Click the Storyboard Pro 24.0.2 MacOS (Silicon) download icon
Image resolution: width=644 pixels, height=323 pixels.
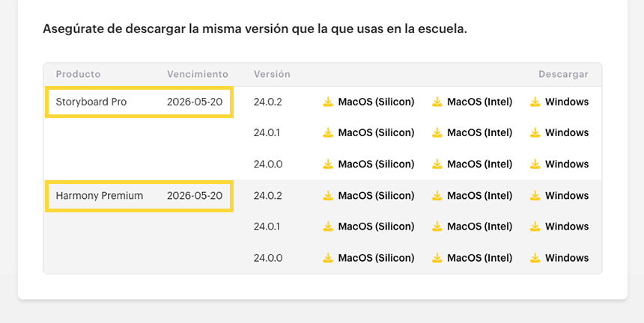click(327, 102)
